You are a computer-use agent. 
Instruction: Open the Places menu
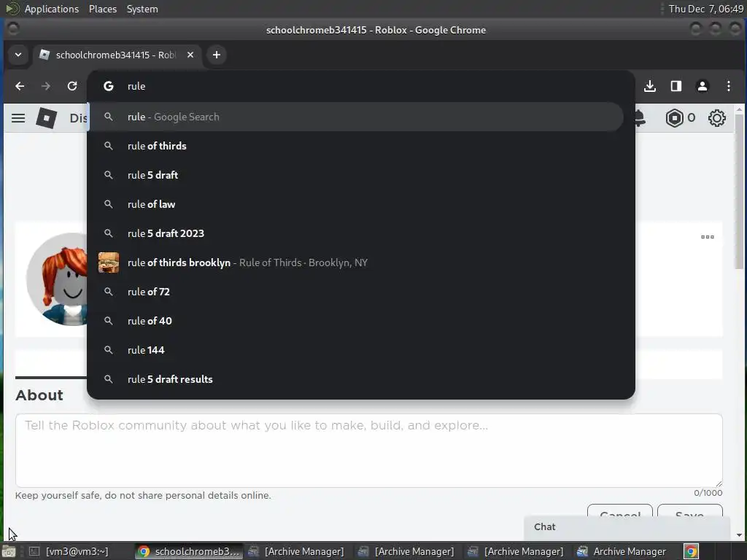click(102, 9)
